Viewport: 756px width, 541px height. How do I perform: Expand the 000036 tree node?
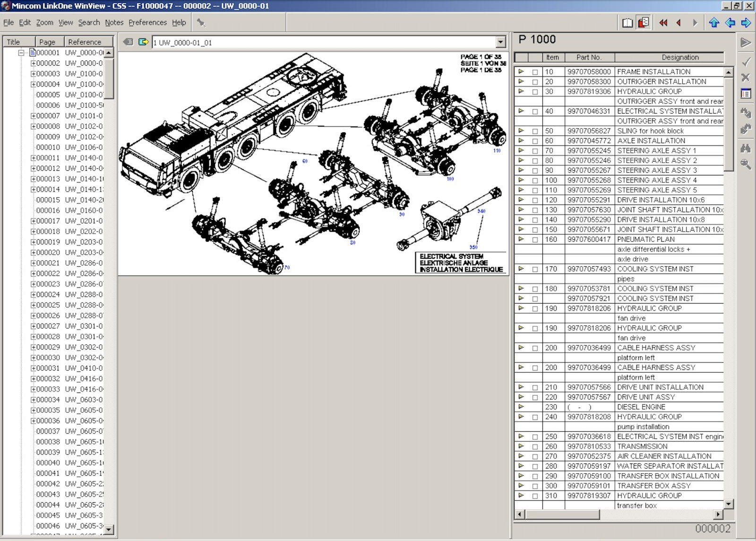(x=33, y=421)
